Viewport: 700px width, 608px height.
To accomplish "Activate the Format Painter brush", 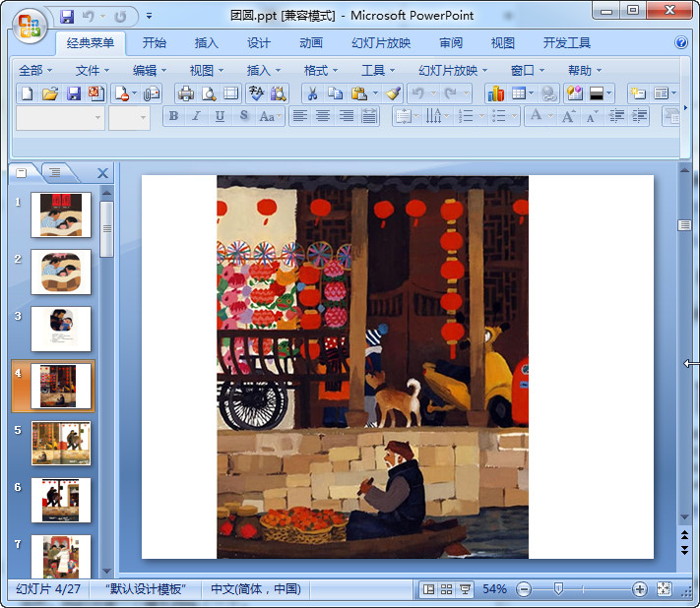I will 393,93.
